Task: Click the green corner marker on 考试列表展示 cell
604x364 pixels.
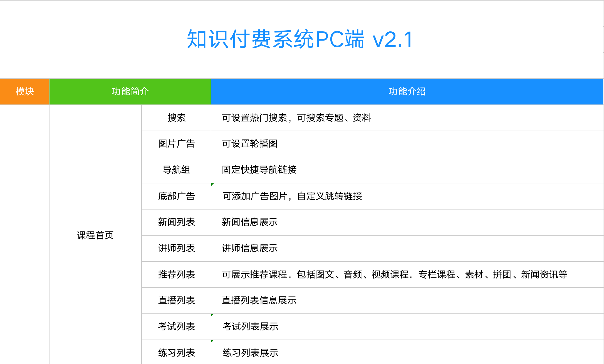Action: [212, 315]
